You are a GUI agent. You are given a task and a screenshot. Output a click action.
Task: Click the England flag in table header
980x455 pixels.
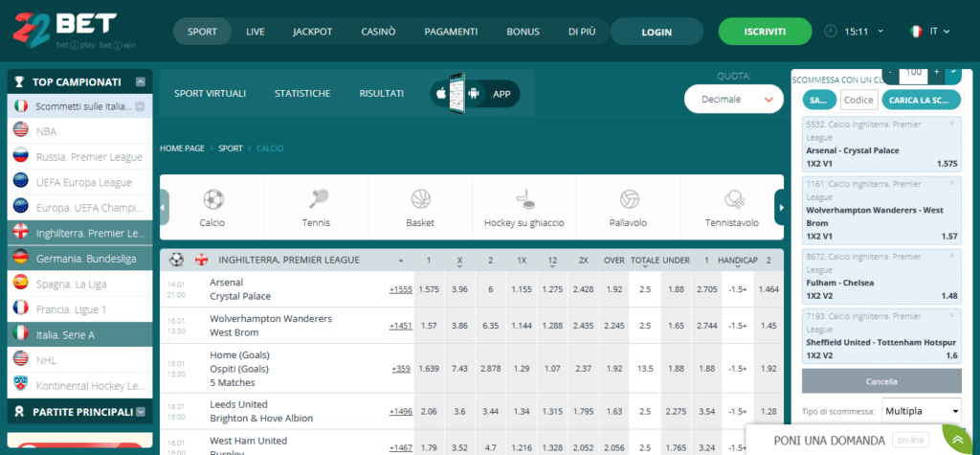click(x=202, y=260)
